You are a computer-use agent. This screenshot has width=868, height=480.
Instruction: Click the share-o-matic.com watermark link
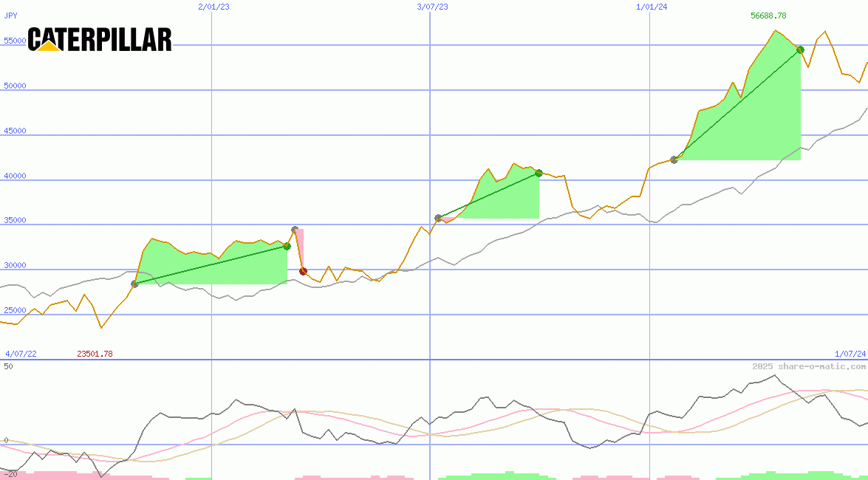[x=809, y=366]
